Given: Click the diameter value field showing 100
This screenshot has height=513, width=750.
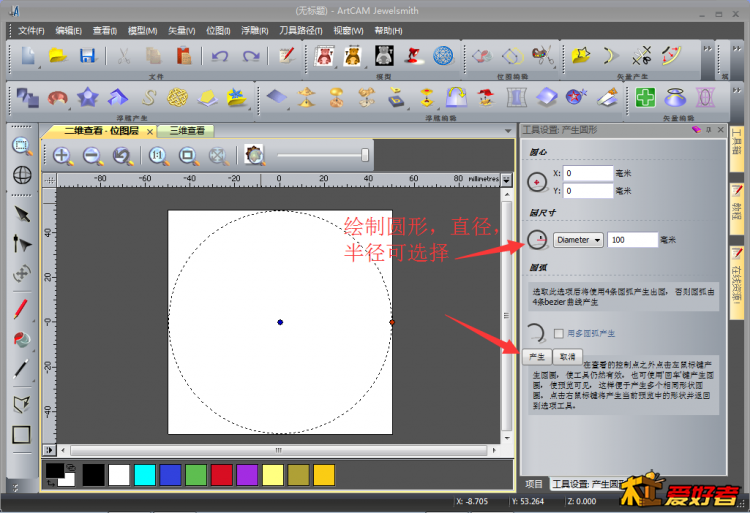Looking at the screenshot, I should point(632,240).
